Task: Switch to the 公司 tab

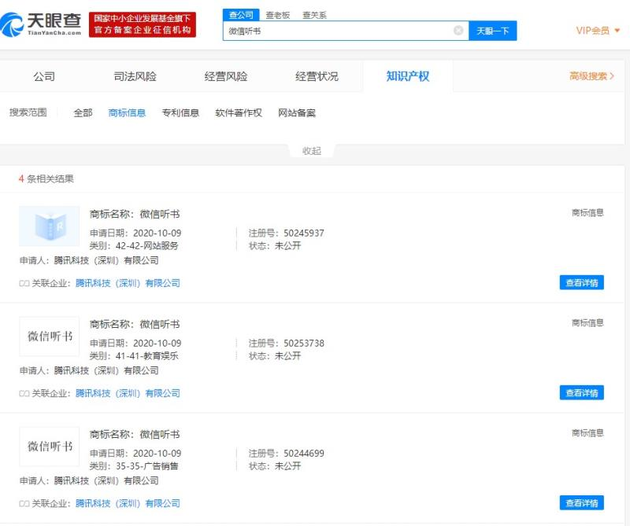Action: point(44,76)
